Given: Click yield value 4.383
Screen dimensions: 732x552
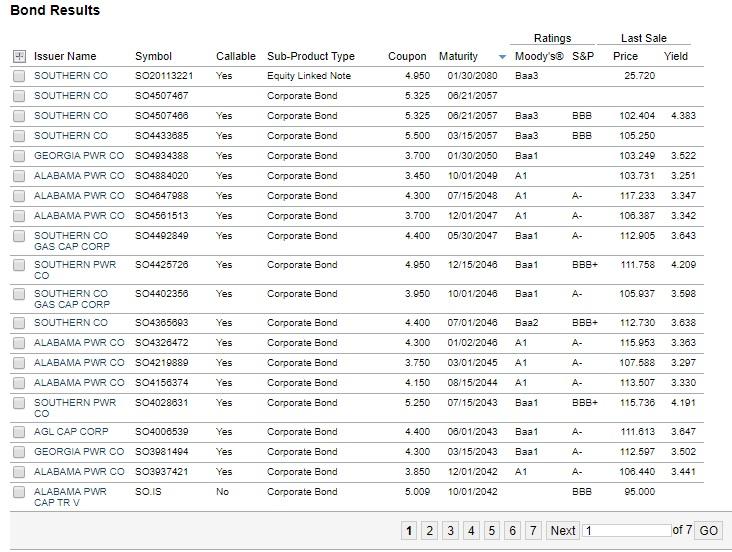Looking at the screenshot, I should [x=683, y=116].
